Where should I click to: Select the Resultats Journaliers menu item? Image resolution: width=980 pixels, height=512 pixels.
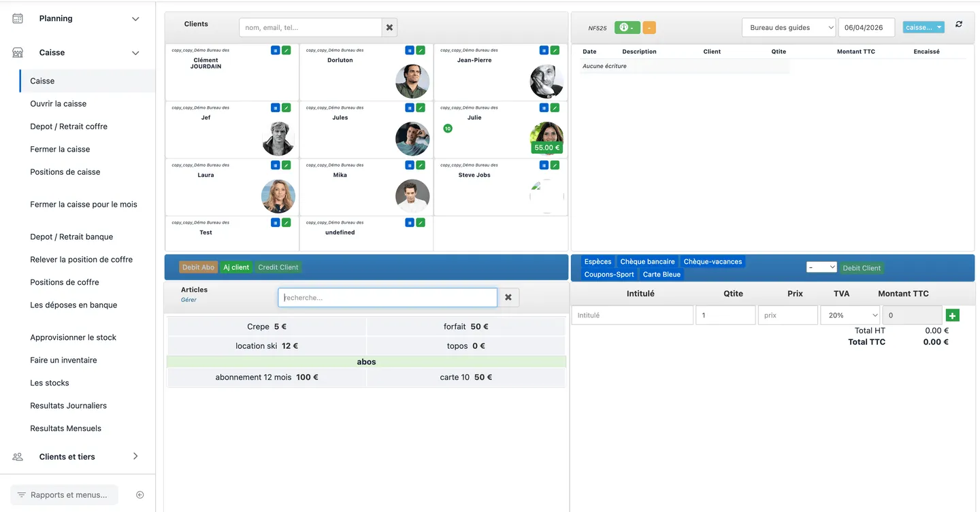click(x=69, y=405)
